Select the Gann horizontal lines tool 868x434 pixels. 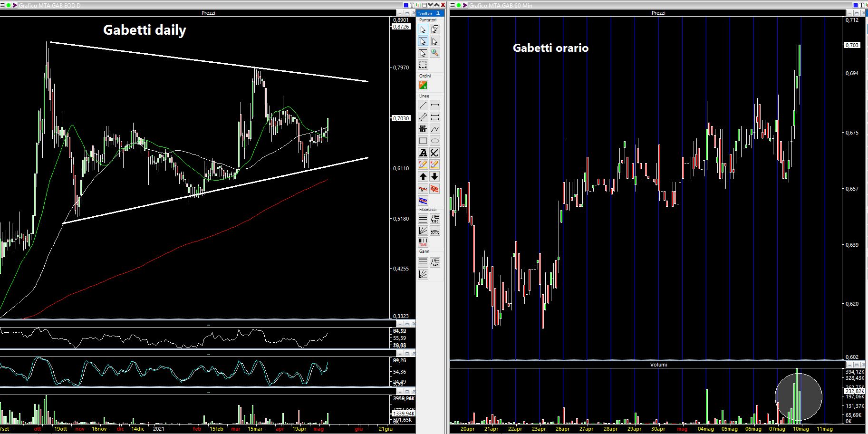click(423, 262)
